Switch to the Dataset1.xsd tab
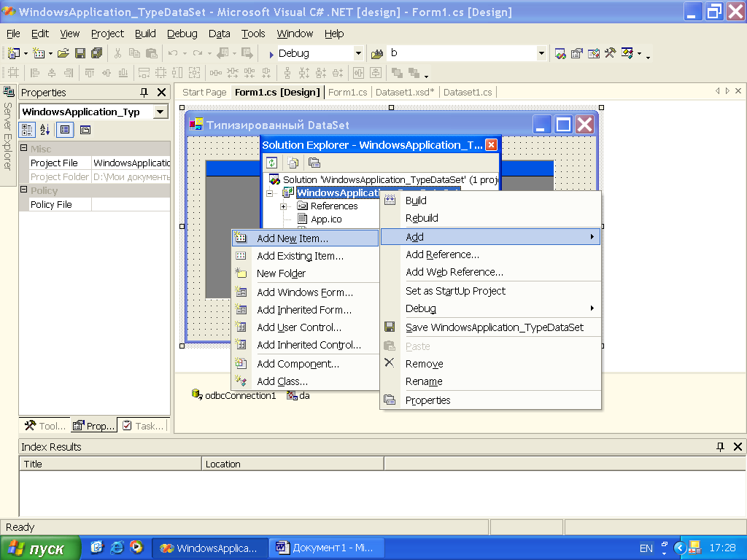747x560 pixels. coord(404,92)
